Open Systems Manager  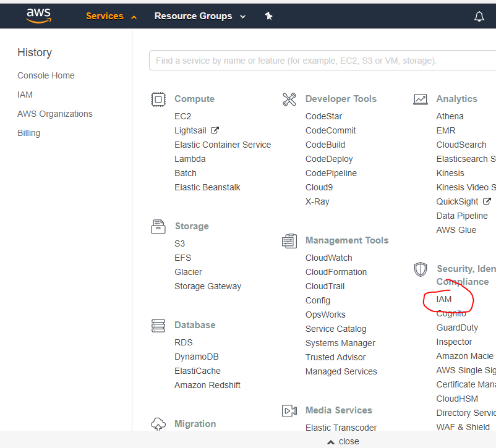[340, 344]
